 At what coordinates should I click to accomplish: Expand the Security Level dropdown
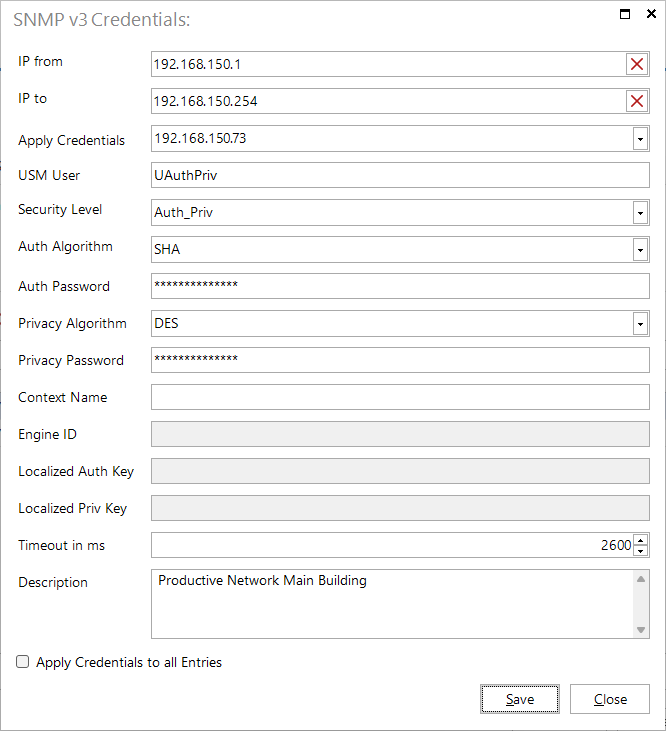[640, 213]
